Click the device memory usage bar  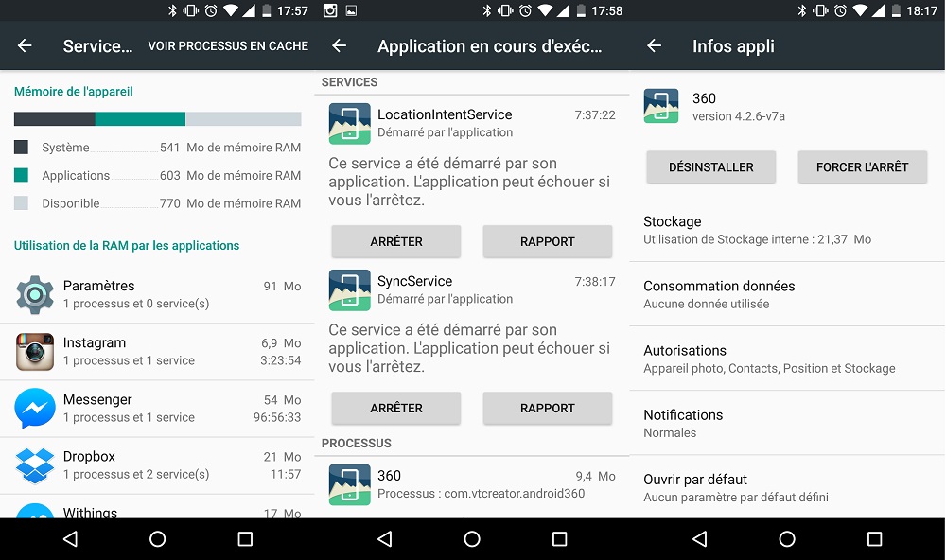point(157,119)
